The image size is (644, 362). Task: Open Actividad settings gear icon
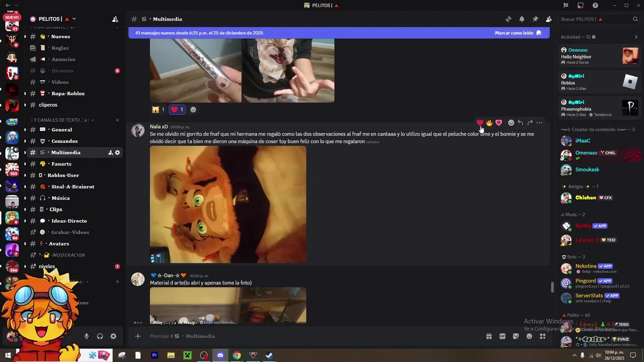click(594, 37)
